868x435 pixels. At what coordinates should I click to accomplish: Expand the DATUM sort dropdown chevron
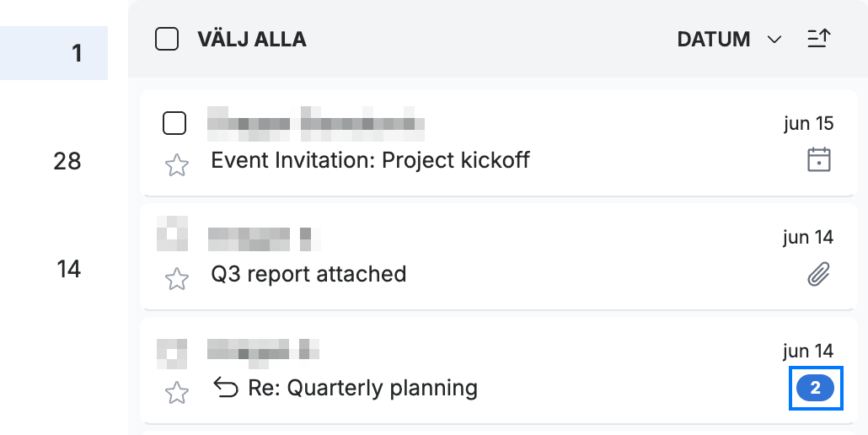pos(774,40)
